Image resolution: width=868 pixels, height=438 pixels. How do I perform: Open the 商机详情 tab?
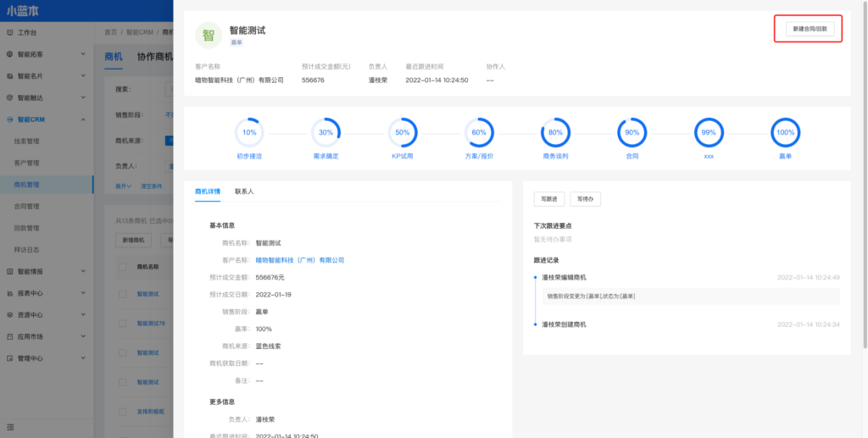[x=207, y=191]
